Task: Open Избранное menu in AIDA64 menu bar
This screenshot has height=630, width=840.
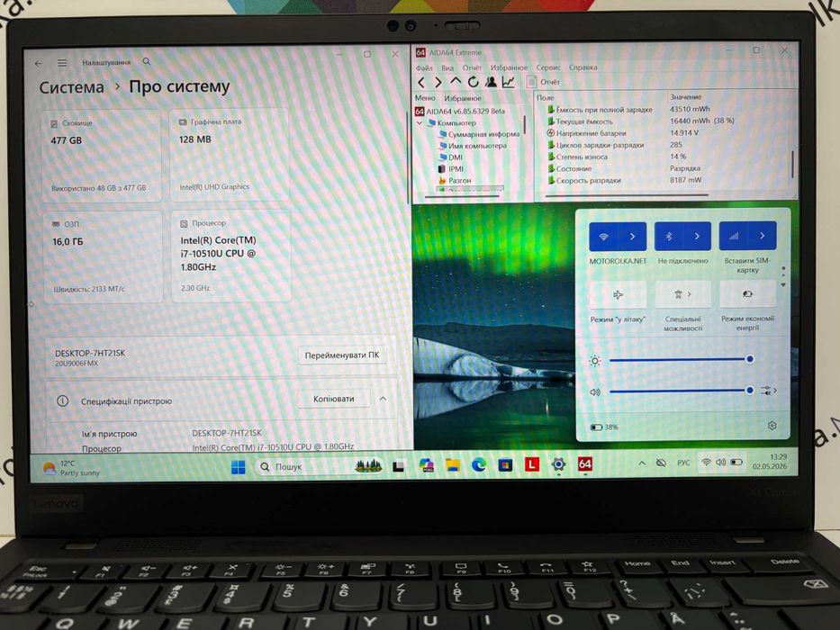Action: [x=509, y=68]
